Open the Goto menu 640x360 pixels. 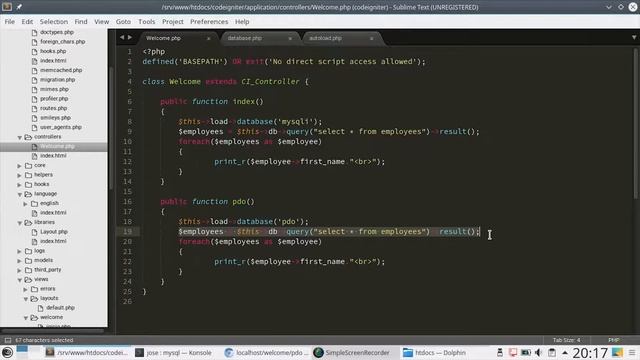123,22
